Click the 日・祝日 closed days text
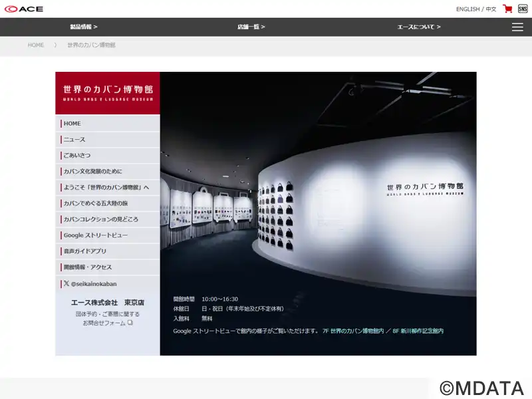Image resolution: width=532 pixels, height=399 pixels. pos(243,309)
